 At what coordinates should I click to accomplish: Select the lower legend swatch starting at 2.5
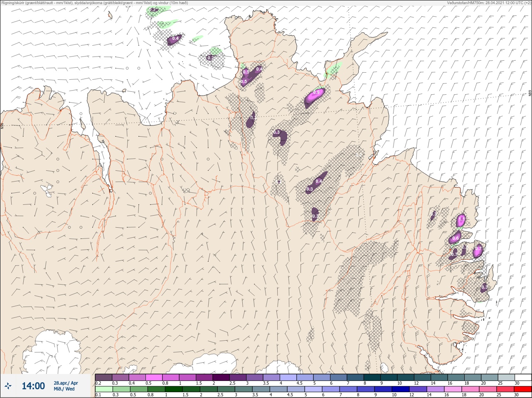click(226, 389)
